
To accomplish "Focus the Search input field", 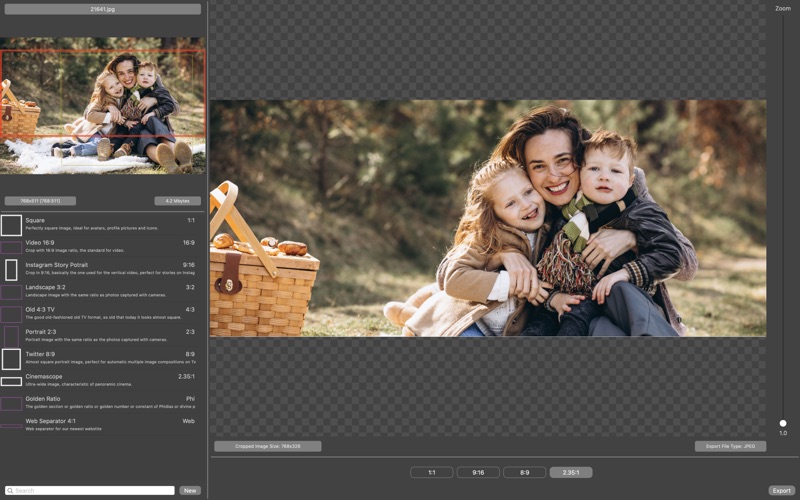I will point(90,490).
